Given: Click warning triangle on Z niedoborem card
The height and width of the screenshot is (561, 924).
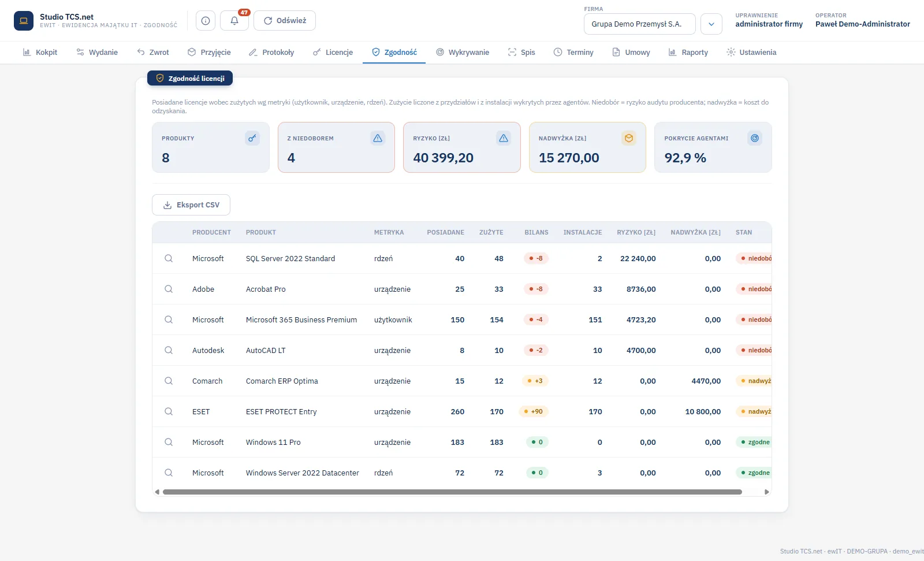Looking at the screenshot, I should coord(378,138).
